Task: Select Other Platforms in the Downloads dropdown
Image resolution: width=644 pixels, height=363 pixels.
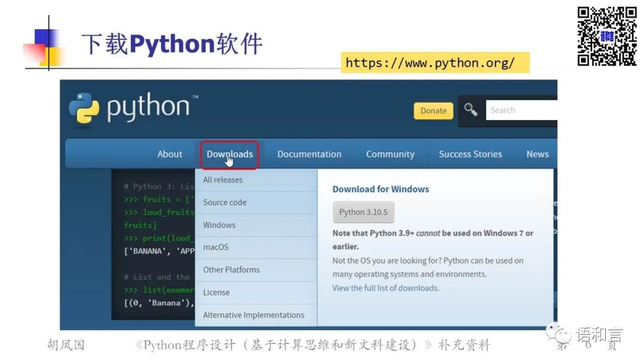Action: [256, 270]
